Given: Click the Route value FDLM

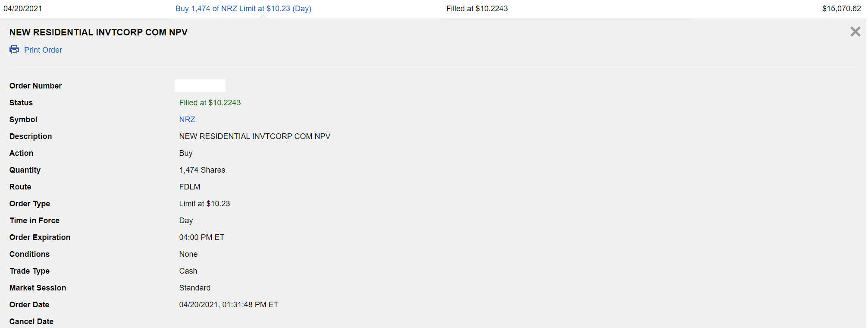Looking at the screenshot, I should click(x=190, y=187).
